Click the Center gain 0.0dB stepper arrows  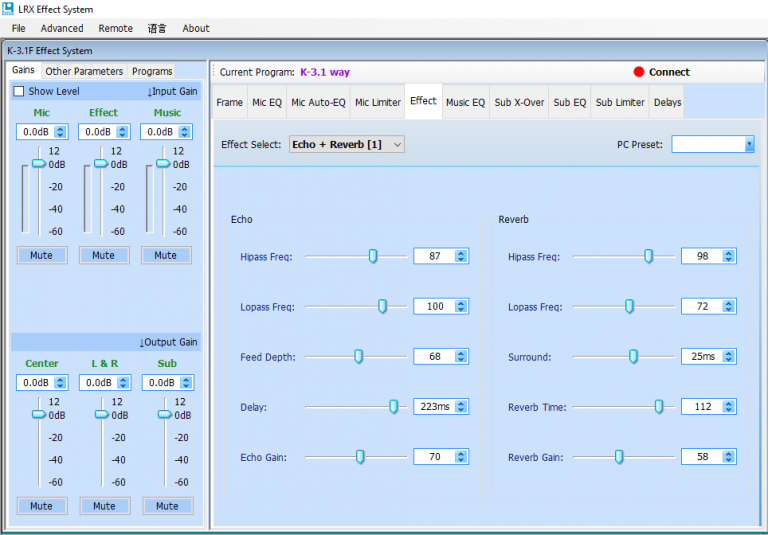tap(60, 383)
